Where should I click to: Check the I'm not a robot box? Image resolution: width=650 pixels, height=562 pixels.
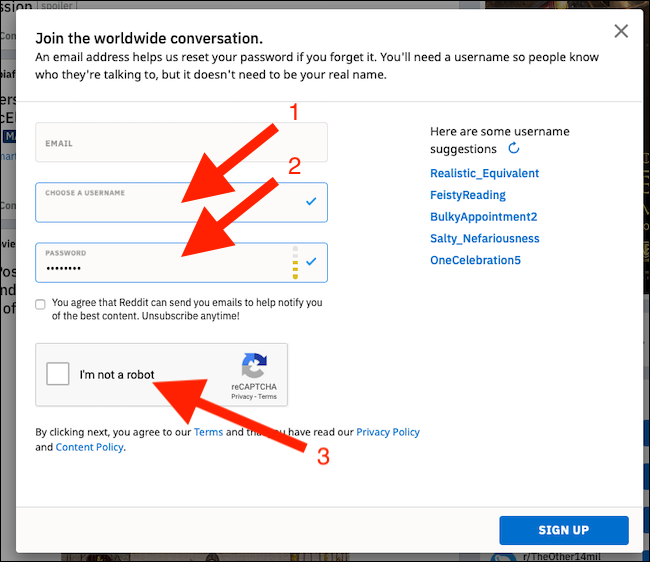pyautogui.click(x=58, y=374)
